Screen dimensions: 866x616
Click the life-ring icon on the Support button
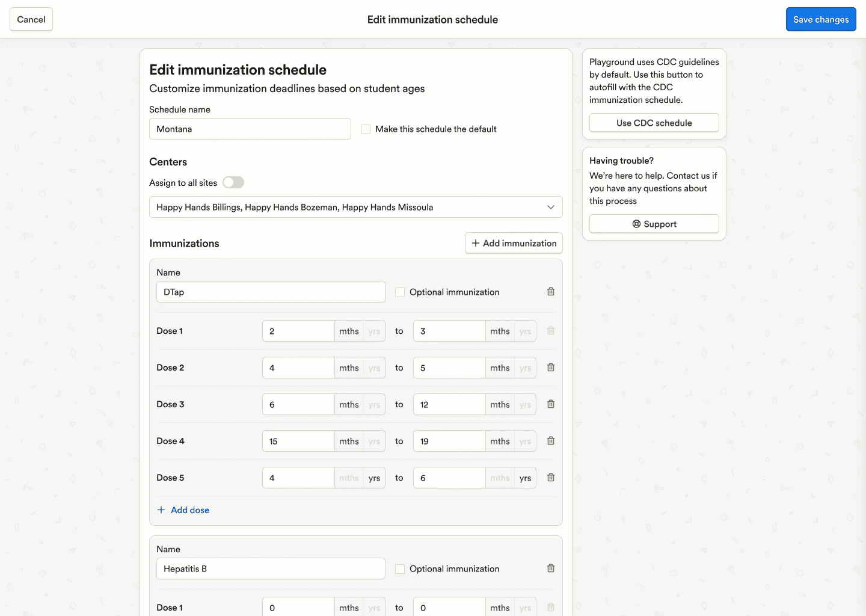[x=637, y=224]
